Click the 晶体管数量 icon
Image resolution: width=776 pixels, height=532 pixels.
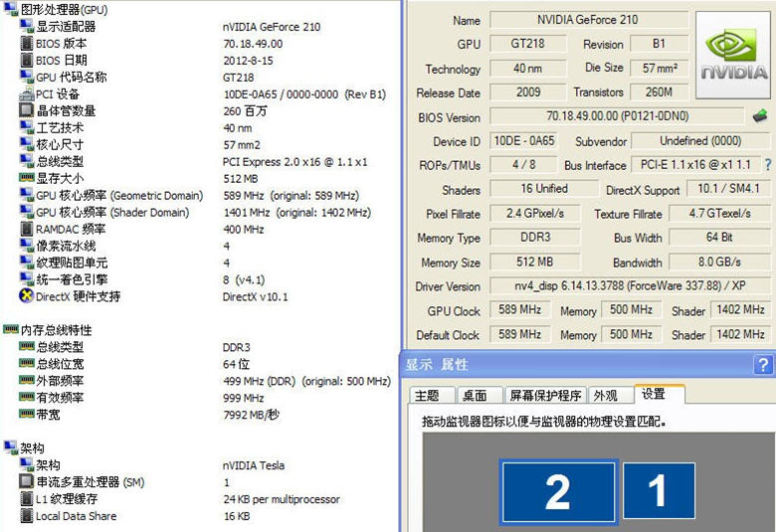(26, 109)
